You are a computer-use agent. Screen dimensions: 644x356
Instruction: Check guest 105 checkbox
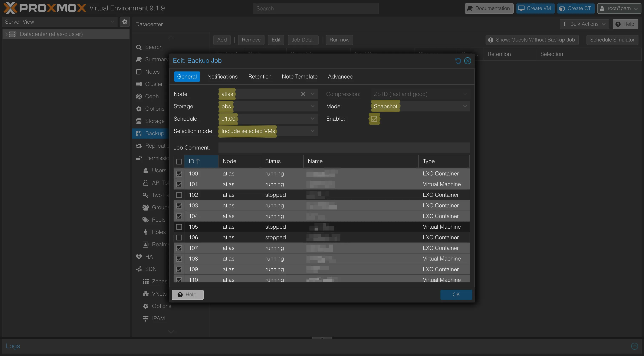(179, 227)
